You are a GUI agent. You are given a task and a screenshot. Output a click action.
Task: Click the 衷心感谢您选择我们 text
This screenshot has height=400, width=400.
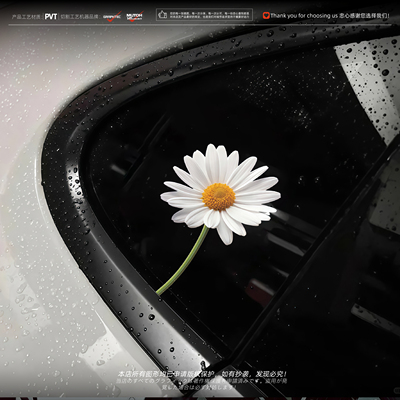[x=364, y=15]
